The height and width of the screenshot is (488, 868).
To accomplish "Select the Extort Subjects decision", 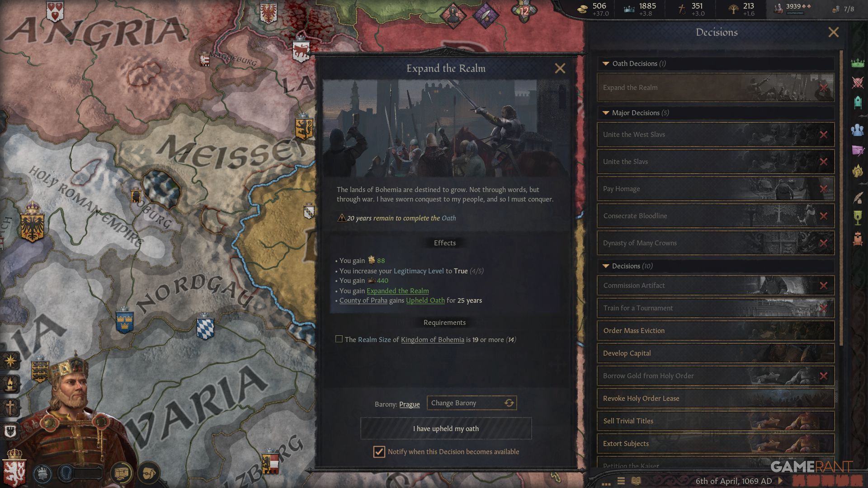I will (716, 444).
